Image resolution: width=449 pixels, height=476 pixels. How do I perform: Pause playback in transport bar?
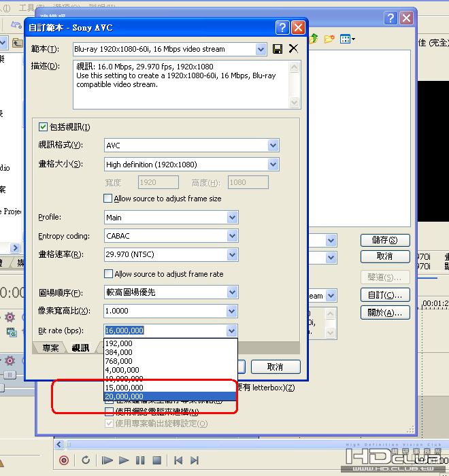(x=140, y=460)
